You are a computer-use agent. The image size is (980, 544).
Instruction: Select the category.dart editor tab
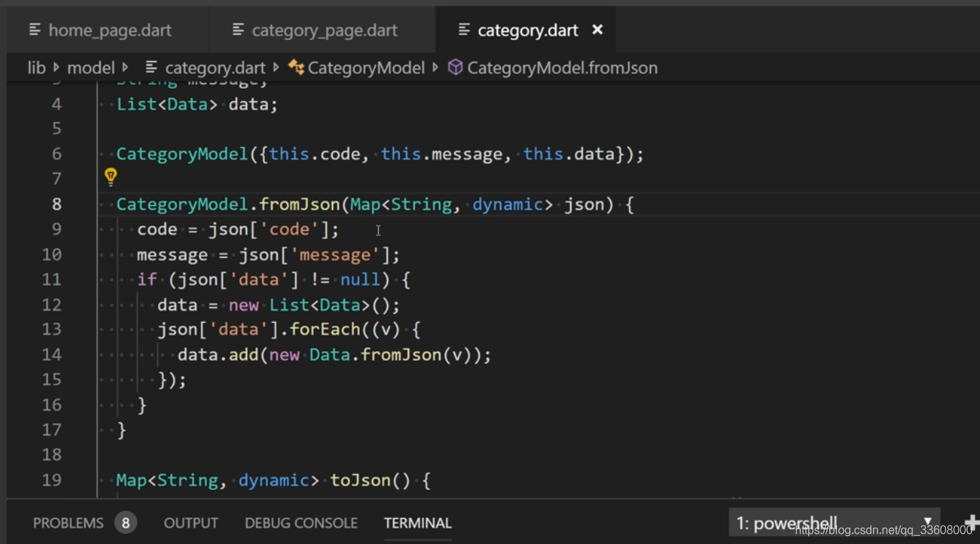click(x=527, y=30)
